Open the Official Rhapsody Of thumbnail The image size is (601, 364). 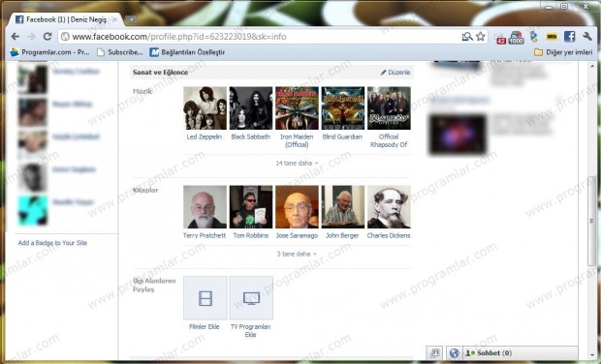(389, 108)
